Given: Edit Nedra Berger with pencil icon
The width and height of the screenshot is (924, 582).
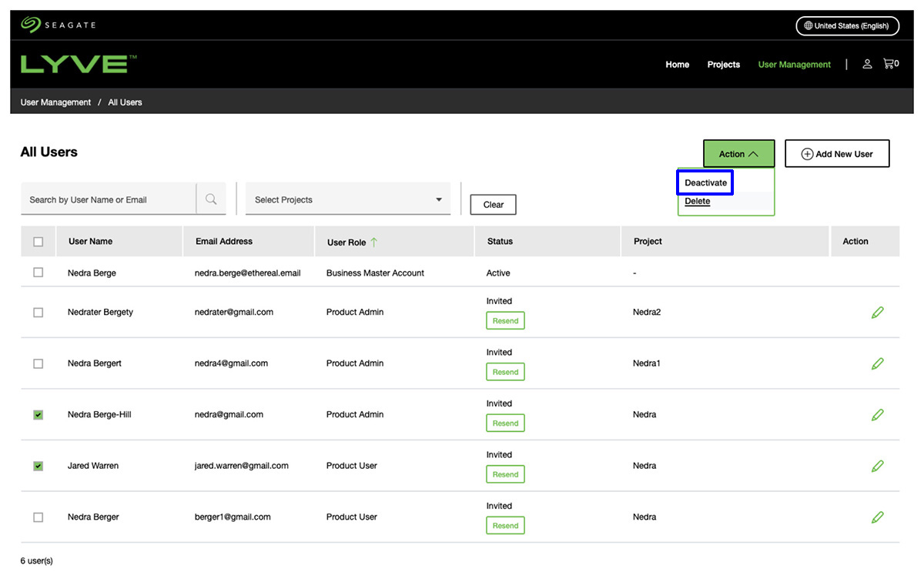Looking at the screenshot, I should click(877, 517).
